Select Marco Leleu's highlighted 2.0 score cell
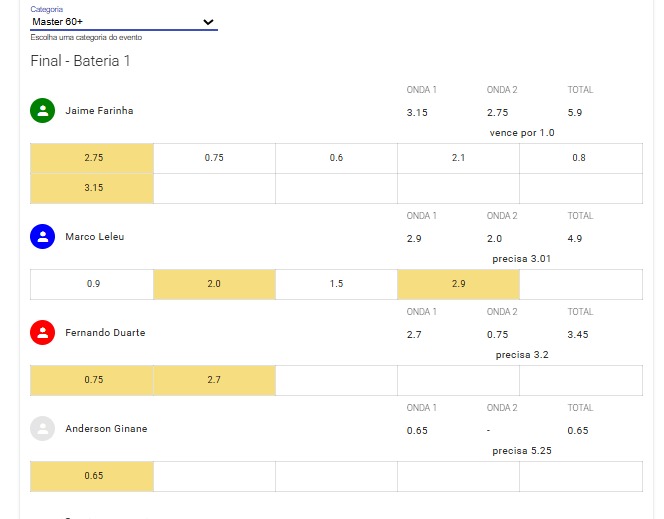 click(x=214, y=284)
